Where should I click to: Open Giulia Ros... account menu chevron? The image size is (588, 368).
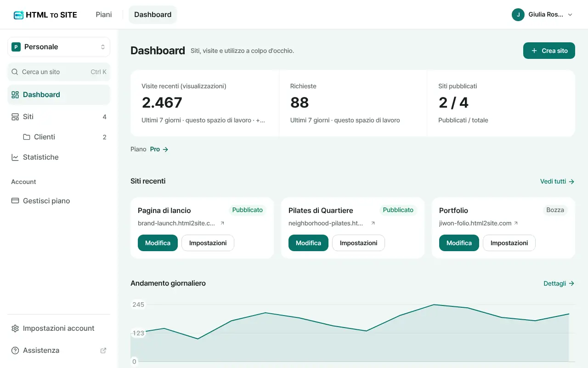570,15
